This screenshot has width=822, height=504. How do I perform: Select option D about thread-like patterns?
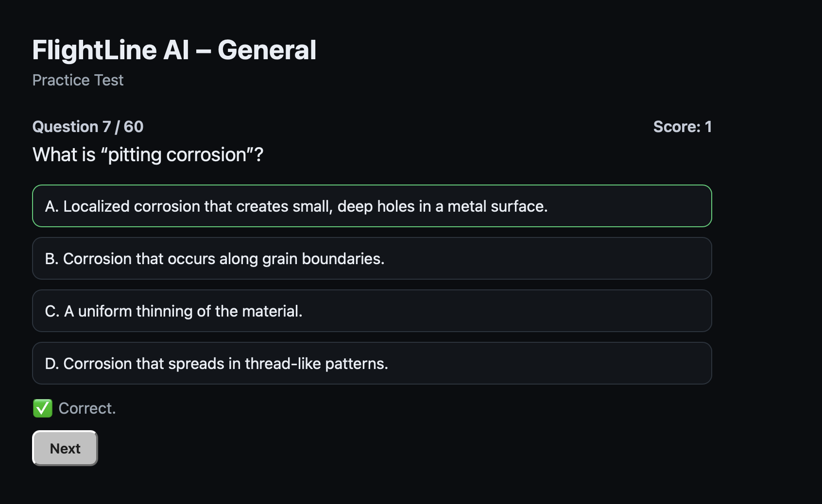pyautogui.click(x=372, y=363)
